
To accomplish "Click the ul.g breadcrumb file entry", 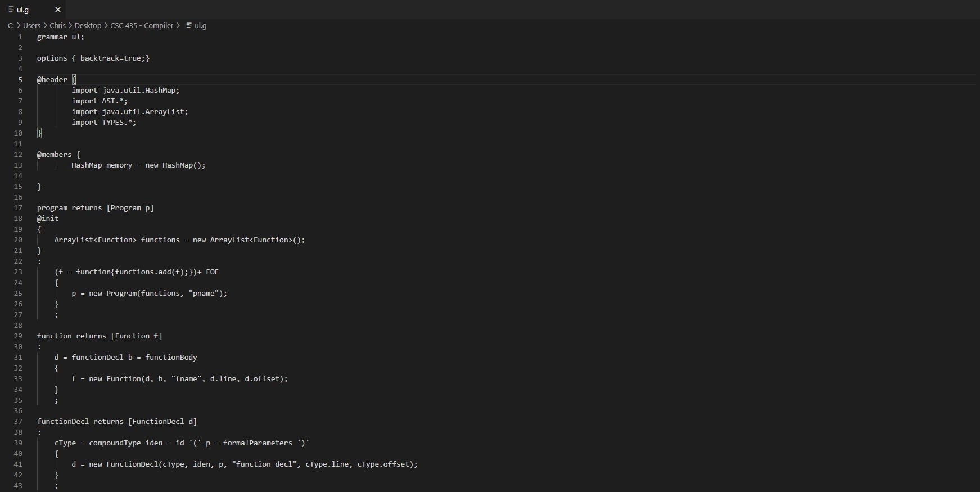I will [200, 26].
